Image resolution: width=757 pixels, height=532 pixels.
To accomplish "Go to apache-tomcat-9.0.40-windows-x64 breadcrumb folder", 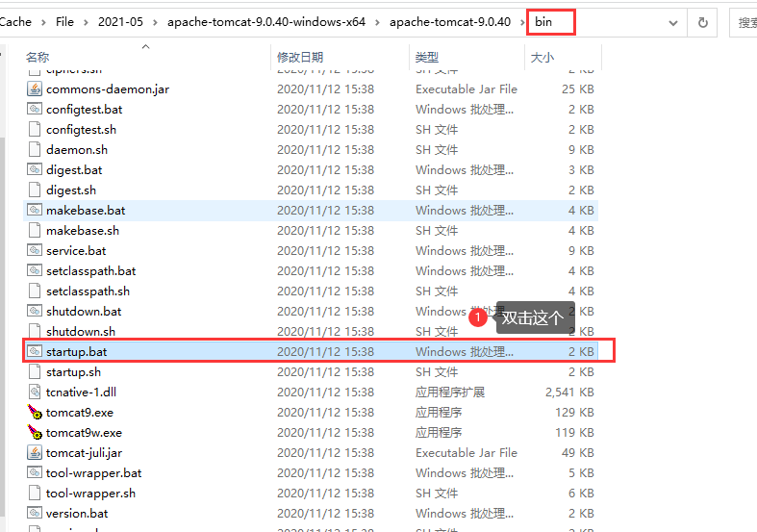I will [x=266, y=22].
